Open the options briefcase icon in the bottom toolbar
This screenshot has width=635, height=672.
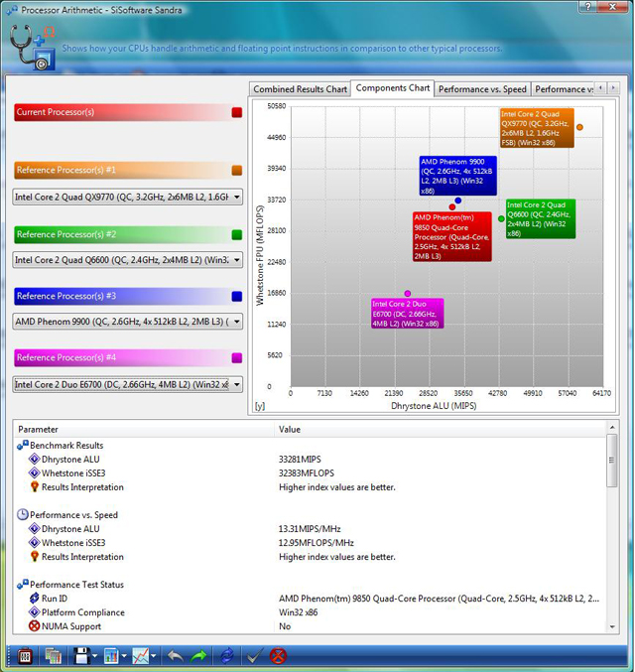pyautogui.click(x=25, y=656)
